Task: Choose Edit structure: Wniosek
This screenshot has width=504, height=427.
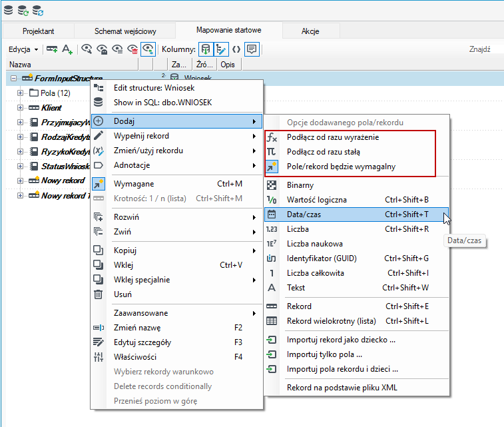Action: coord(177,88)
